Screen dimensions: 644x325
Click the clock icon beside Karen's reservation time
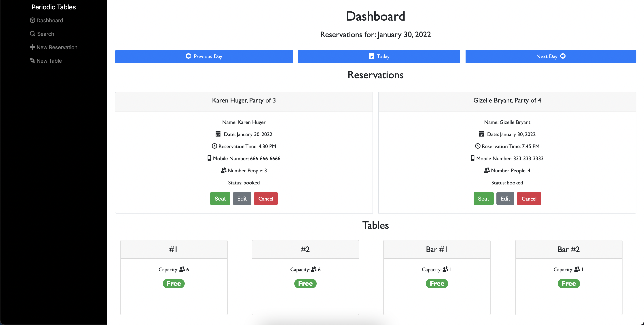pyautogui.click(x=214, y=146)
